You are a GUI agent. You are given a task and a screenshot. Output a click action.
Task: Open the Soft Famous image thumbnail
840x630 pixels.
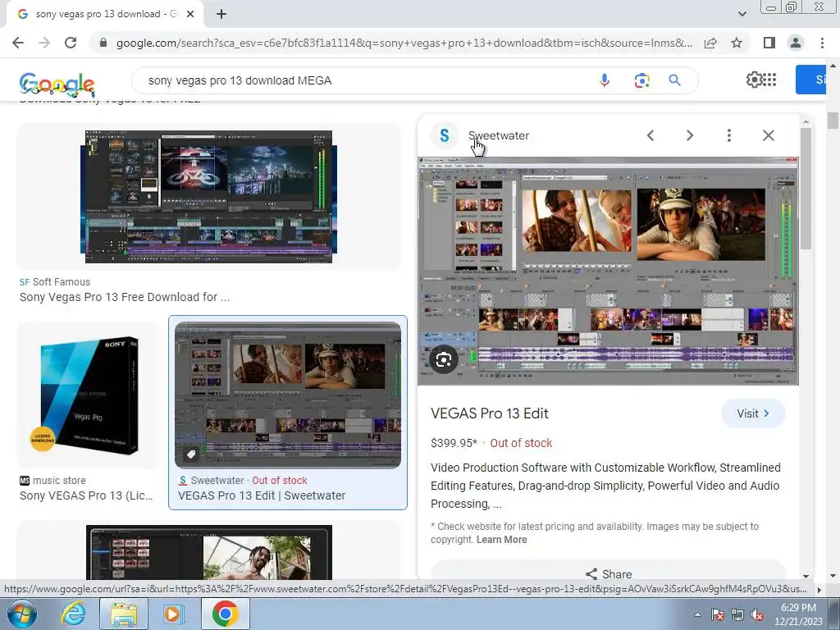tap(208, 197)
